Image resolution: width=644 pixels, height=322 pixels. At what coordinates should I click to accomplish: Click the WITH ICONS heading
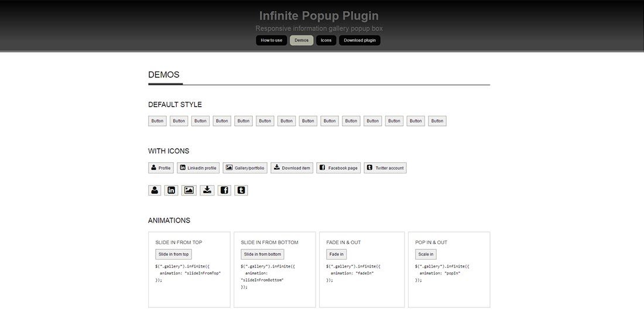pos(169,151)
